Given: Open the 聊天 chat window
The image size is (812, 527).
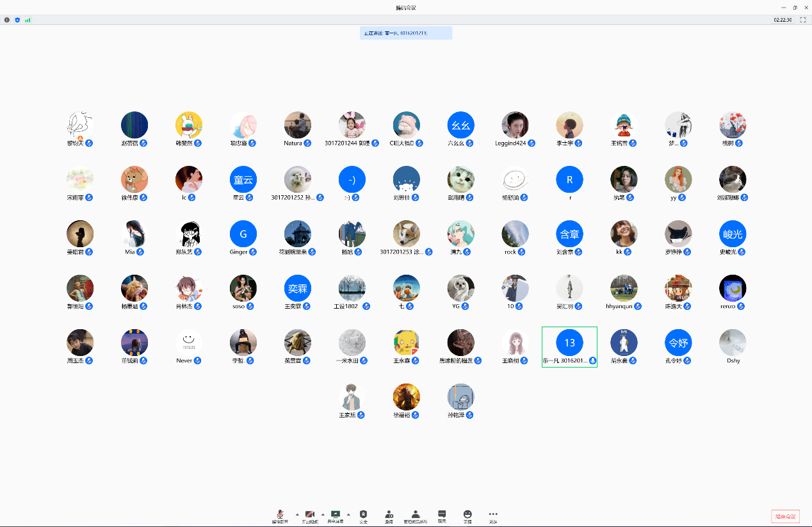Looking at the screenshot, I should [x=442, y=516].
